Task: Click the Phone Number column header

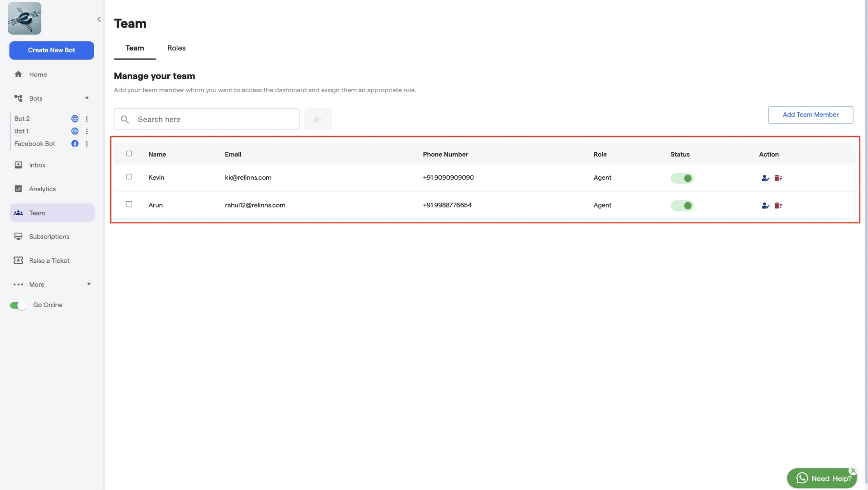Action: click(446, 154)
